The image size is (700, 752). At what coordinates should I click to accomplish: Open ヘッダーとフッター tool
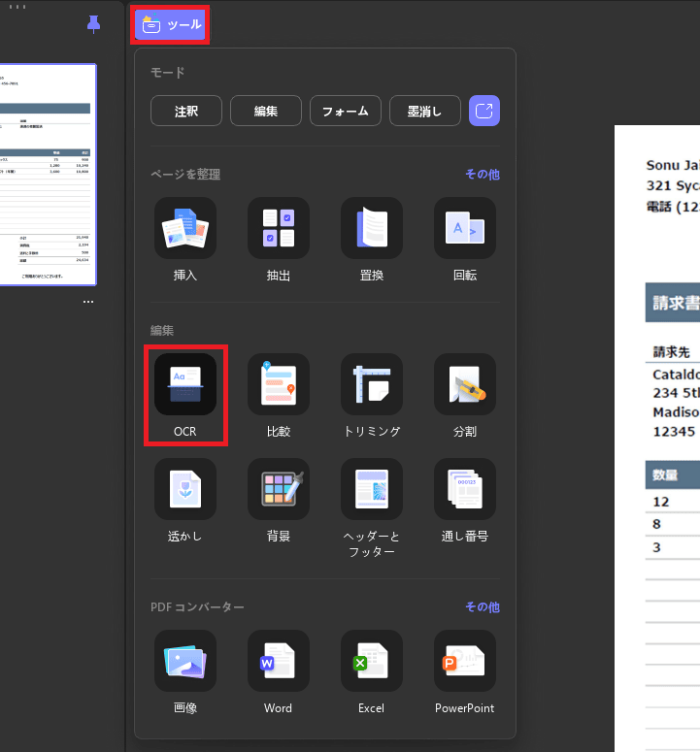371,490
